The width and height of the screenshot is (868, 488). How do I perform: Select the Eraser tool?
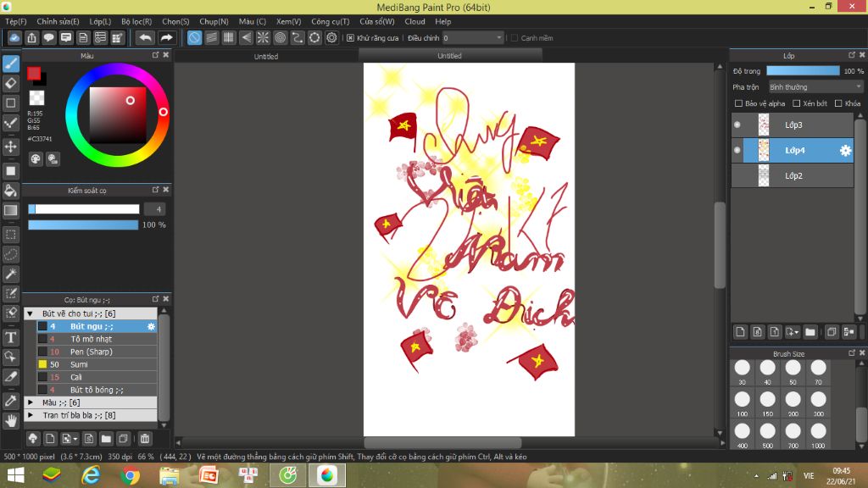pos(10,84)
